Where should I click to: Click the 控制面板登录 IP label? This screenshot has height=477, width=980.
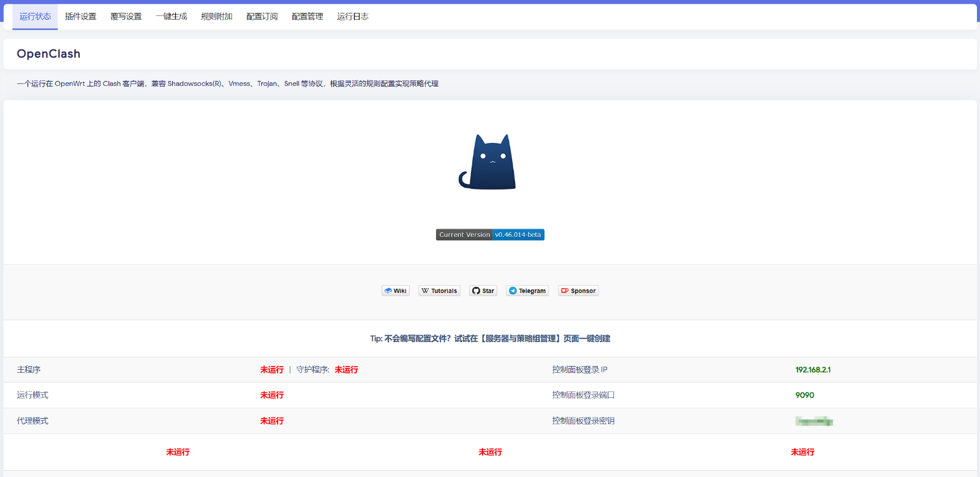click(x=579, y=370)
